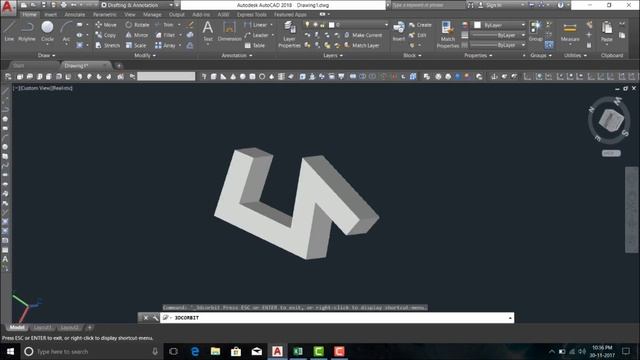
Task: Switch to the Drawing1 file tab
Action: click(x=76, y=65)
